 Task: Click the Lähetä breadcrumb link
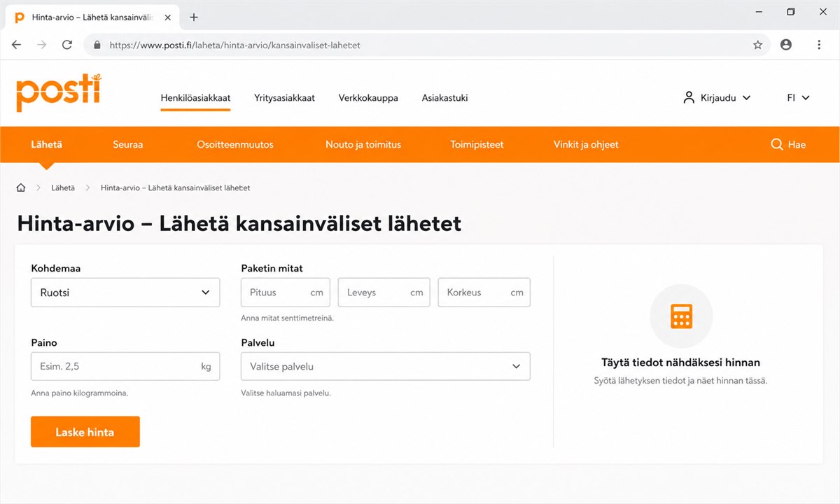tap(63, 188)
